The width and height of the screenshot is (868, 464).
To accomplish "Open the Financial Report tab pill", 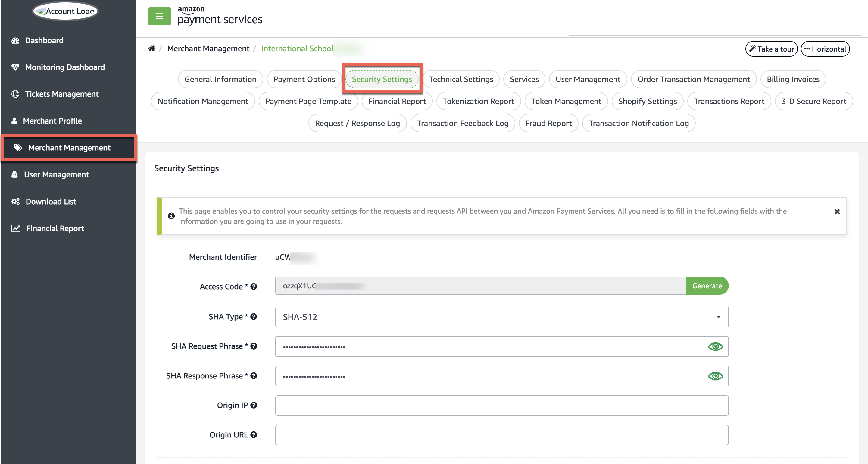I will (397, 101).
